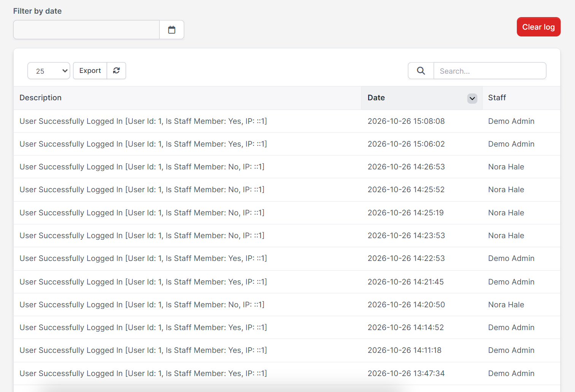The width and height of the screenshot is (575, 392).
Task: Open the calendar date picker icon
Action: (172, 30)
